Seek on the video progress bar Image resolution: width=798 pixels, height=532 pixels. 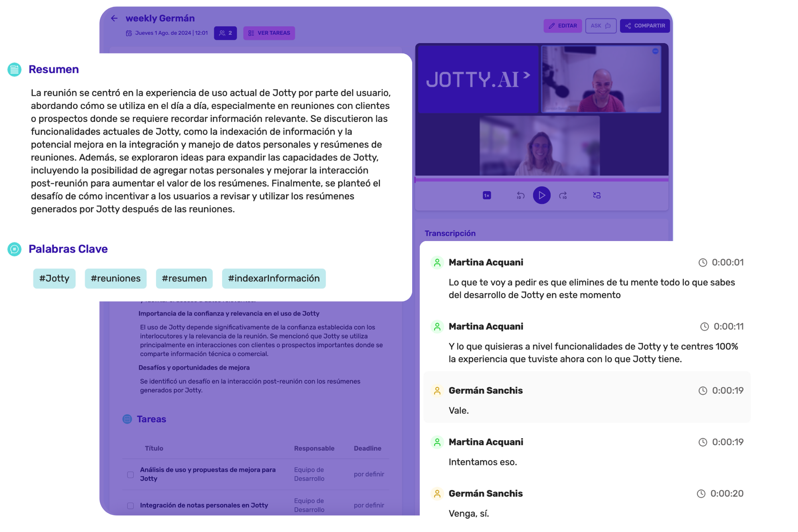pyautogui.click(x=541, y=180)
